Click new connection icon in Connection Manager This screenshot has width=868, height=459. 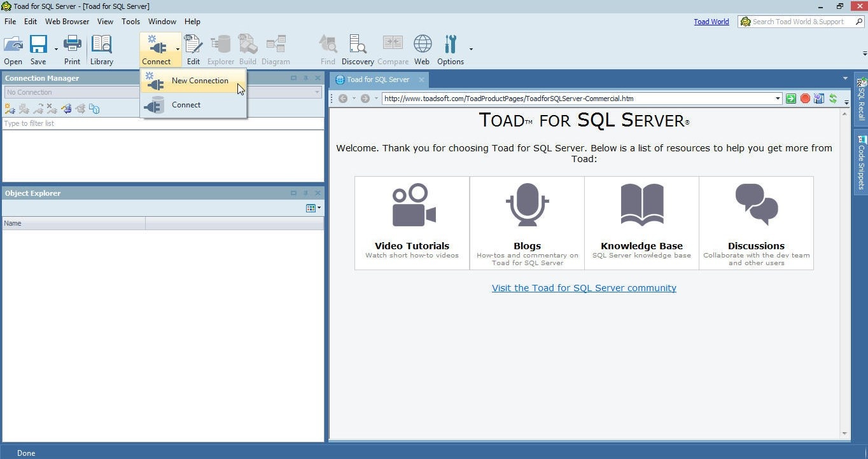pyautogui.click(x=10, y=109)
